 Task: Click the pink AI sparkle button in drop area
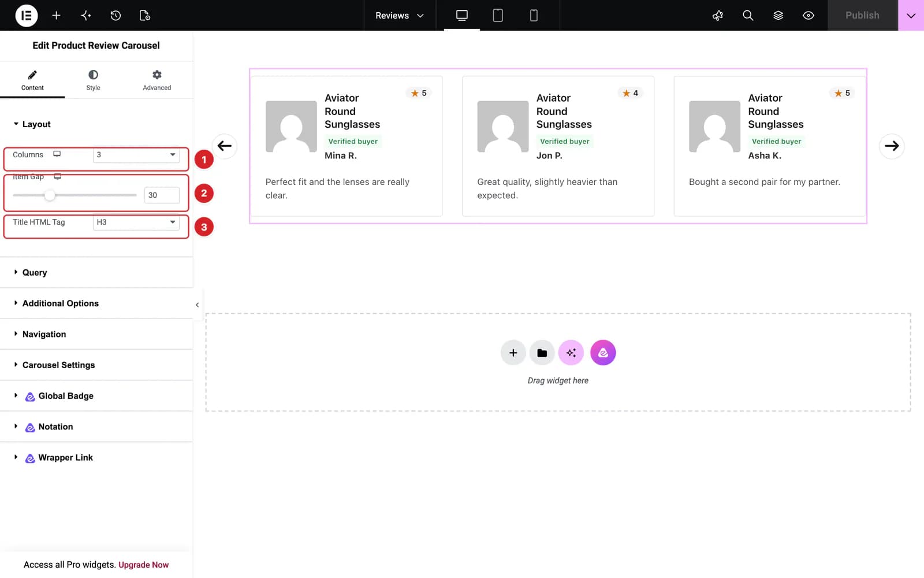click(x=571, y=353)
